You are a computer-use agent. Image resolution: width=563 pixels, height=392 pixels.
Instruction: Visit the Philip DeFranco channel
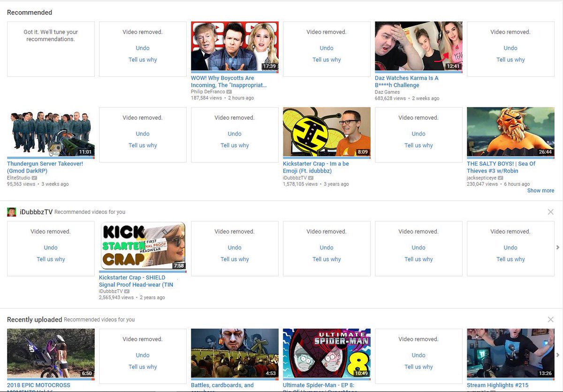[208, 92]
